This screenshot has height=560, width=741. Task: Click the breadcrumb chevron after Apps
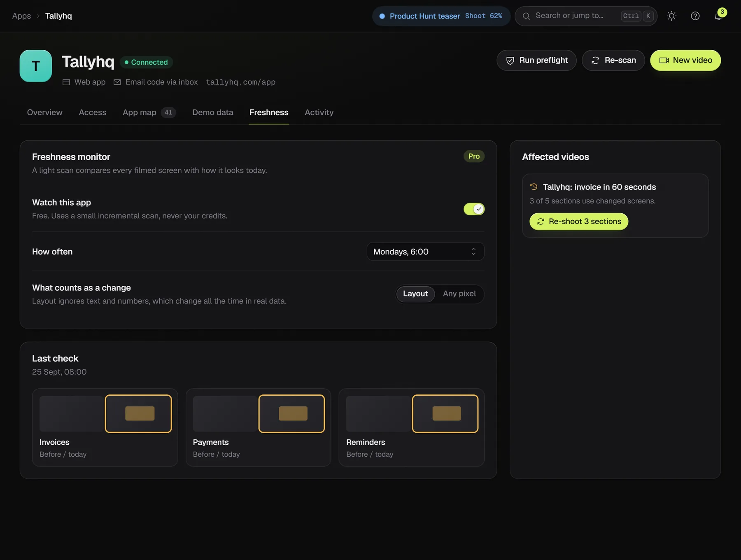pyautogui.click(x=38, y=16)
